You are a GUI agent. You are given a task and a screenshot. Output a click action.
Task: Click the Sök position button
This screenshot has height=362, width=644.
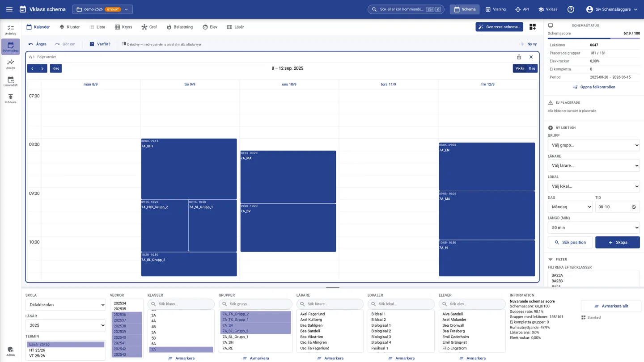(x=570, y=242)
